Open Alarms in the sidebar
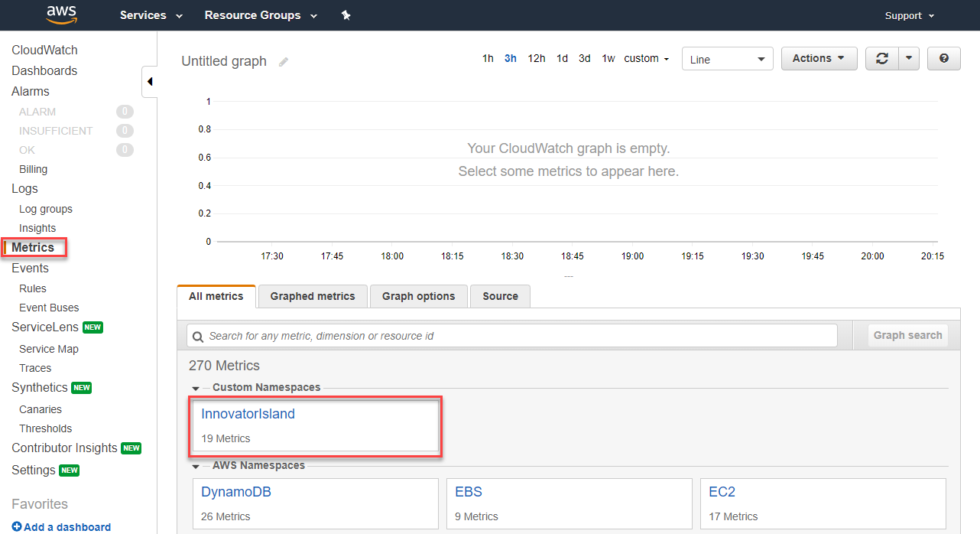This screenshot has height=534, width=980. (31, 92)
